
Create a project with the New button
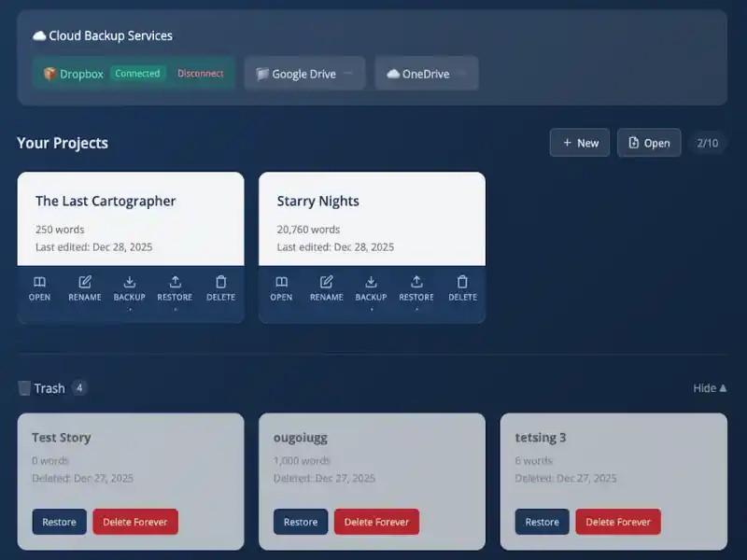coord(579,143)
